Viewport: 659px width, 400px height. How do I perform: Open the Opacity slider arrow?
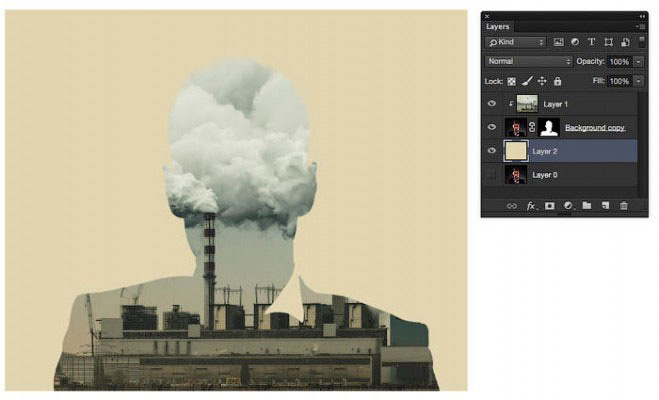638,62
